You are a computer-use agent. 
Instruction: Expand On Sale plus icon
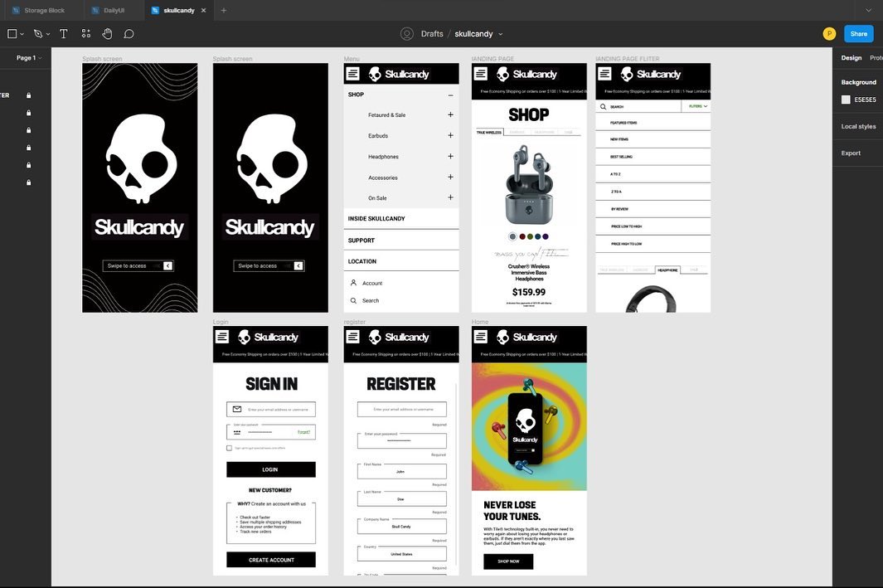(450, 197)
